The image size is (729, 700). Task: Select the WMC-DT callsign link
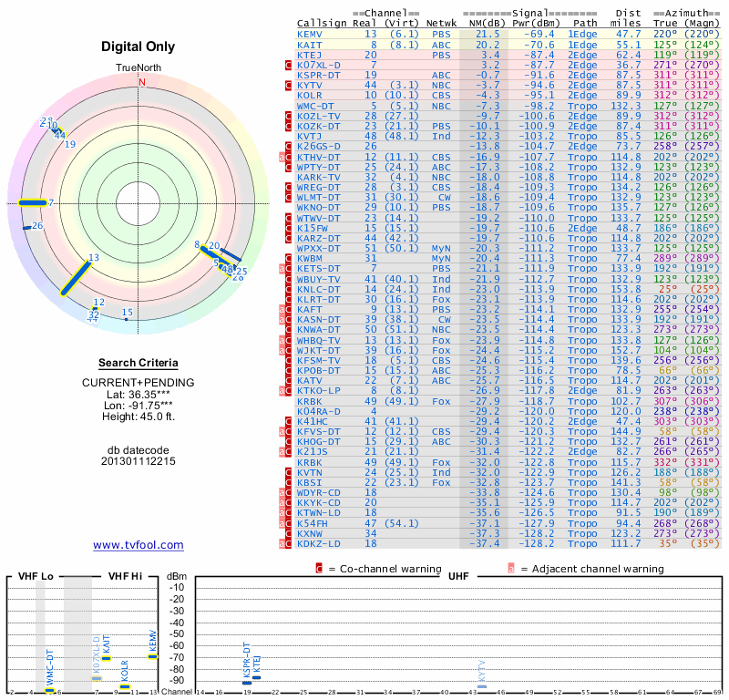coord(316,106)
